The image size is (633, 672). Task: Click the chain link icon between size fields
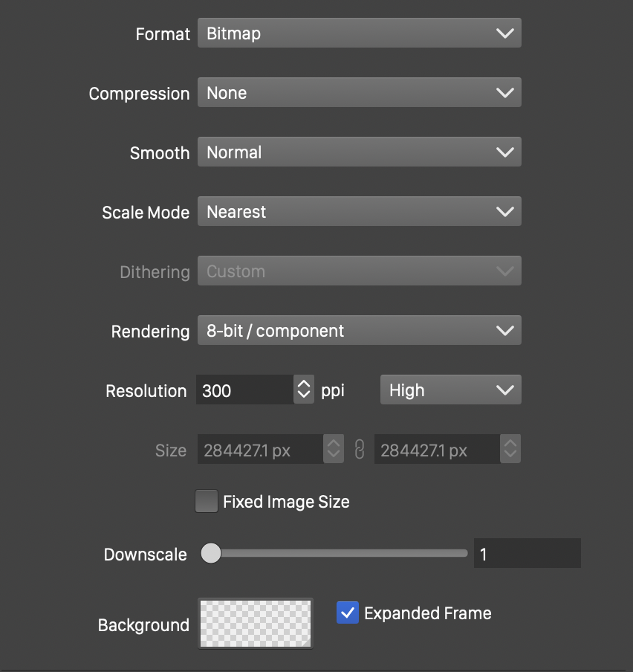click(360, 450)
